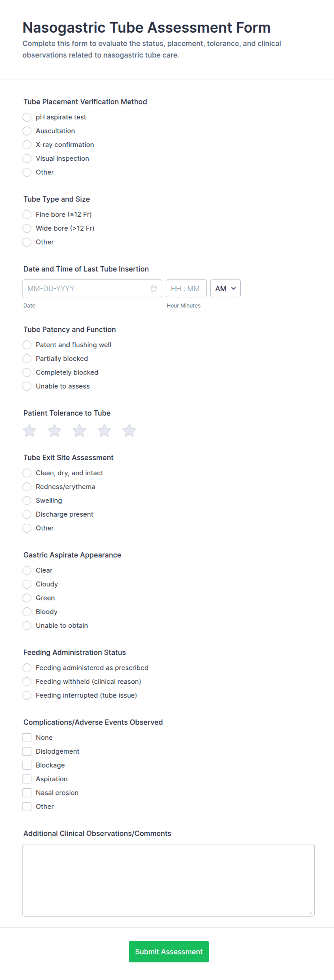Select Partially blocked patency status
Image resolution: width=334 pixels, height=980 pixels.
27,358
